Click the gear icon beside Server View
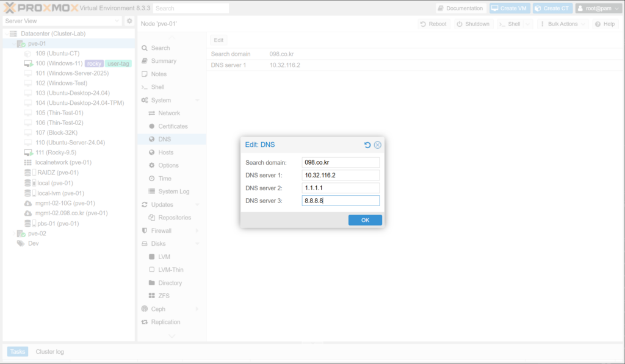This screenshot has width=625, height=364. [x=129, y=21]
